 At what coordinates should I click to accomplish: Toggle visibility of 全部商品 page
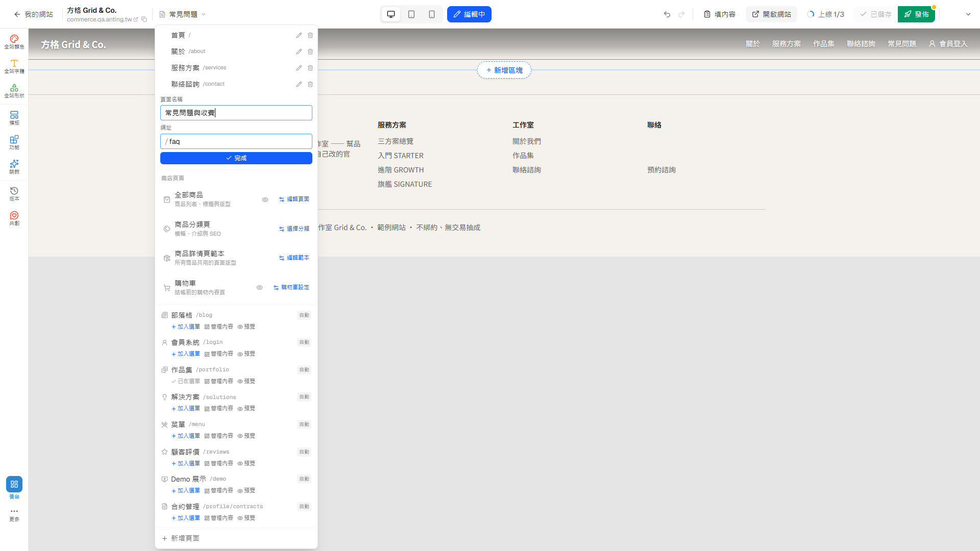point(265,199)
